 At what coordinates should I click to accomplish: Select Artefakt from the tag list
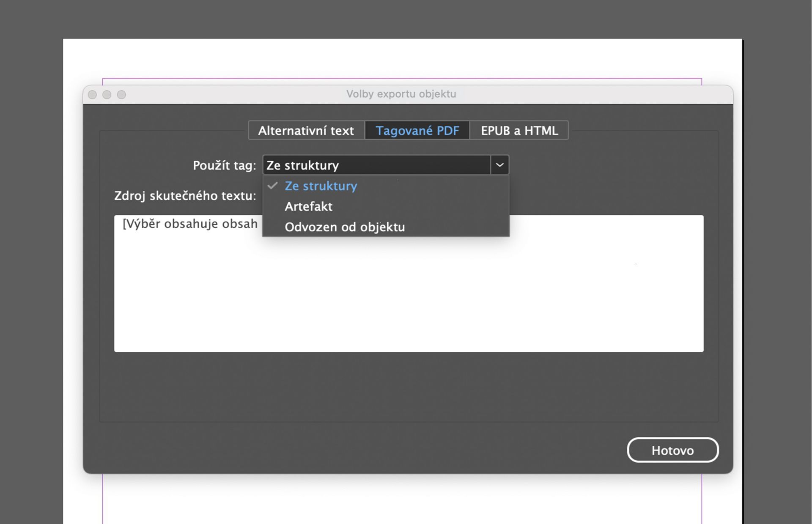tap(308, 206)
